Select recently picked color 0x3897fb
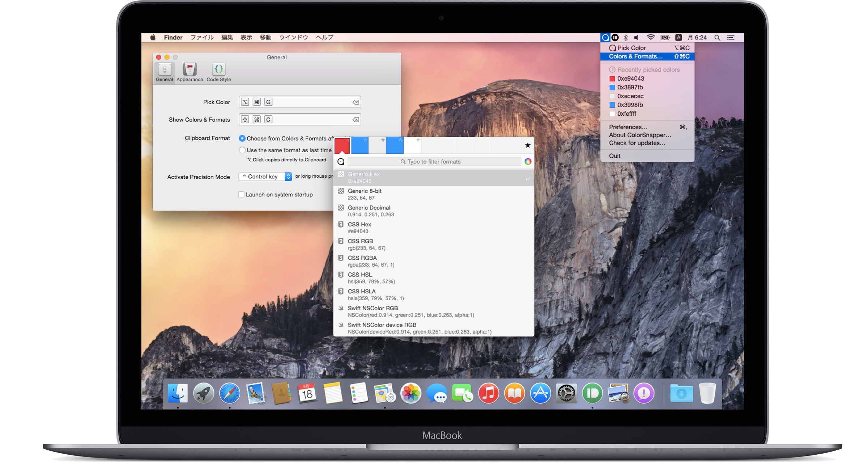 click(630, 87)
